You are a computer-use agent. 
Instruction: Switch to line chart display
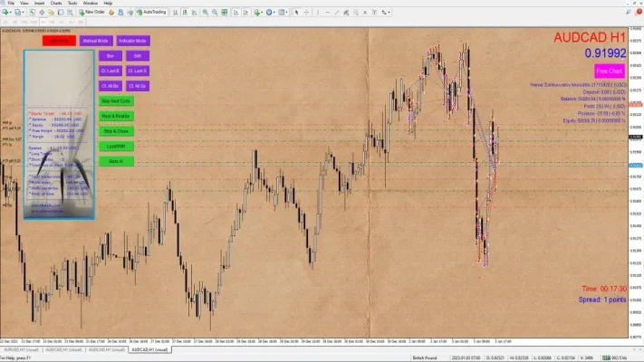tap(194, 13)
